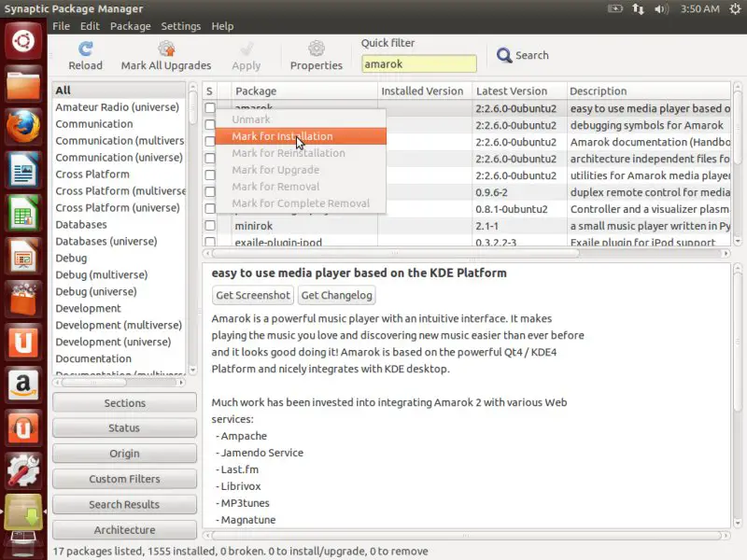Open the Amazon launcher icon
747x560 pixels.
click(x=22, y=385)
